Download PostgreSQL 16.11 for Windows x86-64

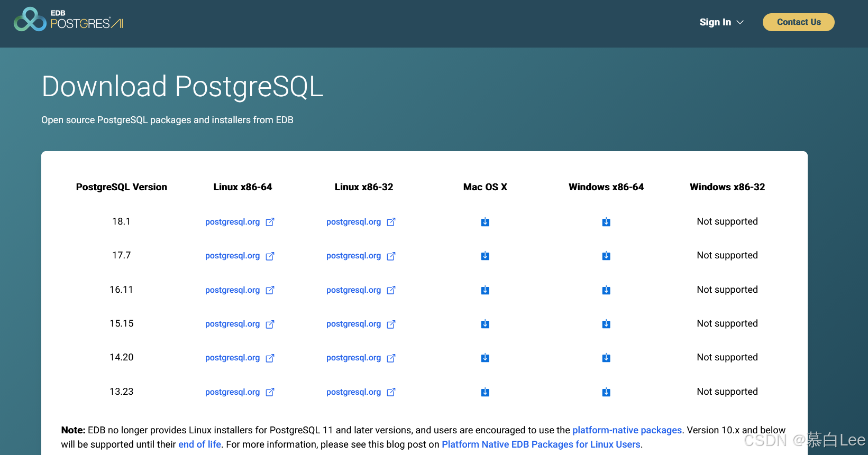point(606,290)
